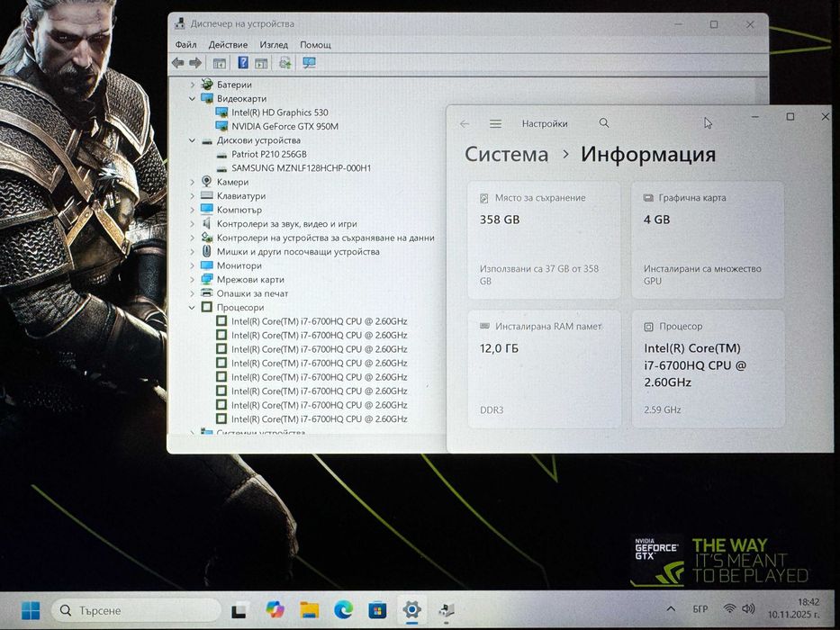Viewport: 840px width, 630px height.
Task: Select the Мрежови карти tree item
Action: point(250,280)
